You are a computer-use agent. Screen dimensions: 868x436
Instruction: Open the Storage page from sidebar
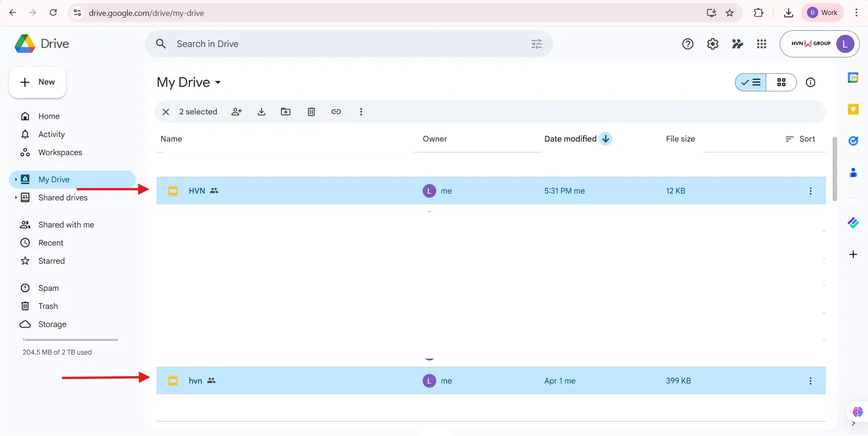[52, 324]
